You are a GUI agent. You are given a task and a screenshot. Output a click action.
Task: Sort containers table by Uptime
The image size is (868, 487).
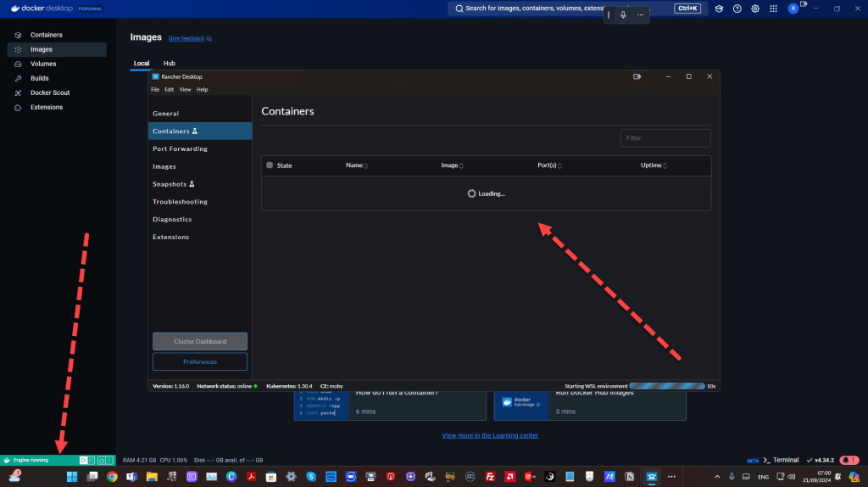click(654, 165)
